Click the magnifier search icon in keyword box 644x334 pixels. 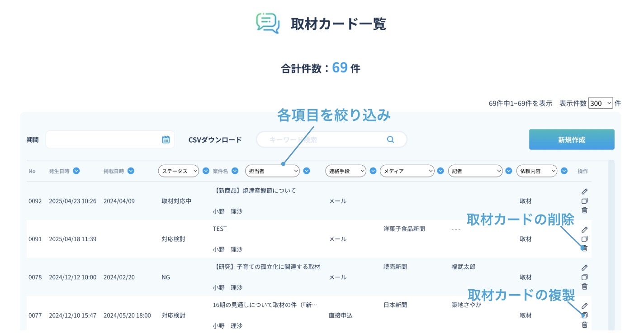coord(390,139)
